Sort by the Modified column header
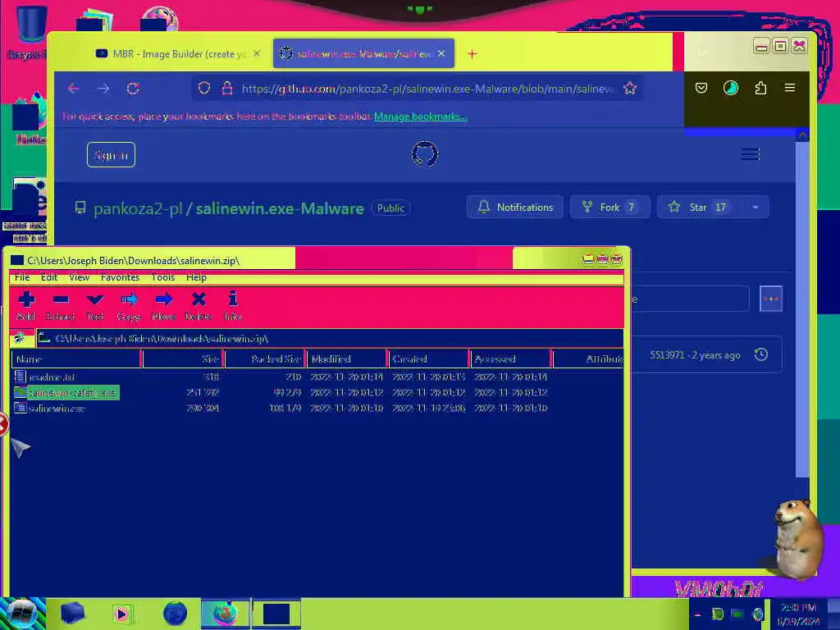 click(x=347, y=359)
